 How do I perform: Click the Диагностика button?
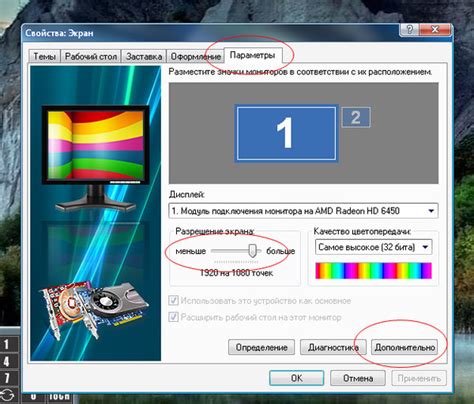click(x=333, y=347)
